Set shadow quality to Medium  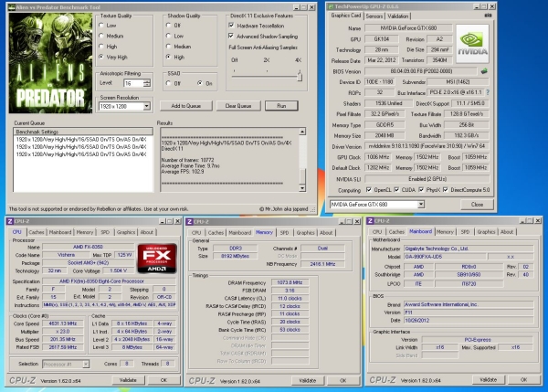[168, 47]
